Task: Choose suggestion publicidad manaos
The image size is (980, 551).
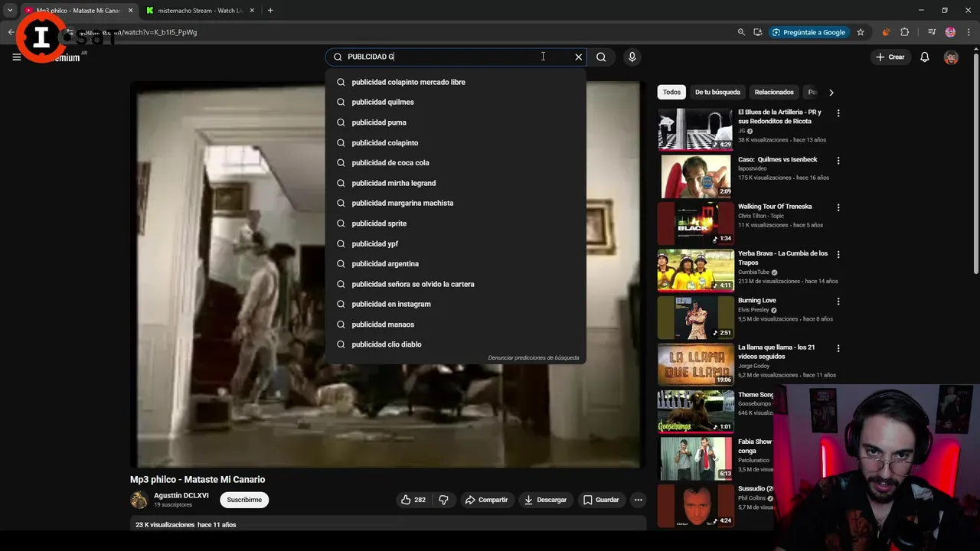Action: pyautogui.click(x=456, y=324)
